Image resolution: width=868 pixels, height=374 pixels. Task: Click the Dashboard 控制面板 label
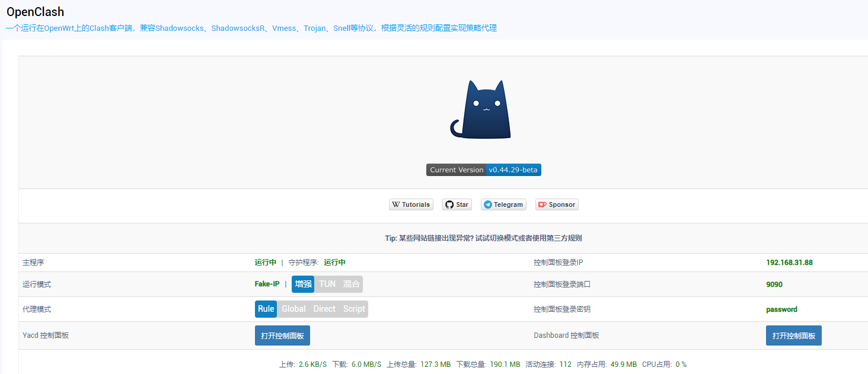pos(566,335)
